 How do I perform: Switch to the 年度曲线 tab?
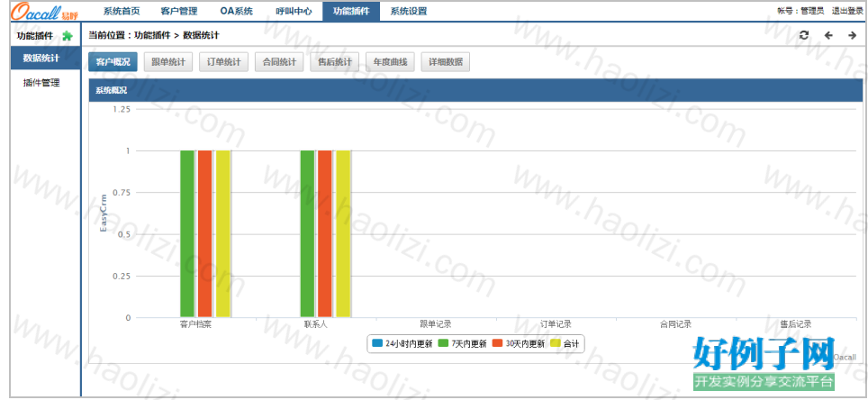point(390,62)
